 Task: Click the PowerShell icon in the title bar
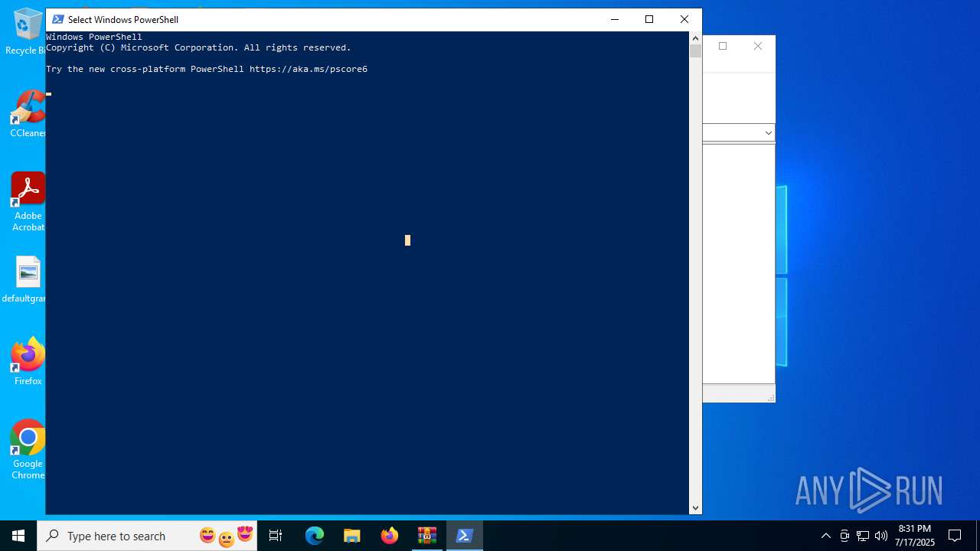pyautogui.click(x=57, y=19)
